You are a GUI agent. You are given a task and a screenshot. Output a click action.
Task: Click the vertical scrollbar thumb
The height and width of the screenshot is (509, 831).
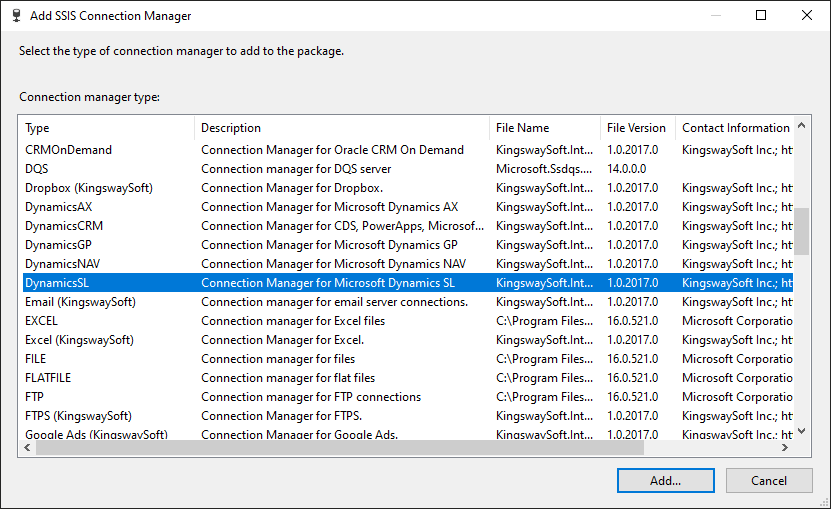(x=801, y=231)
